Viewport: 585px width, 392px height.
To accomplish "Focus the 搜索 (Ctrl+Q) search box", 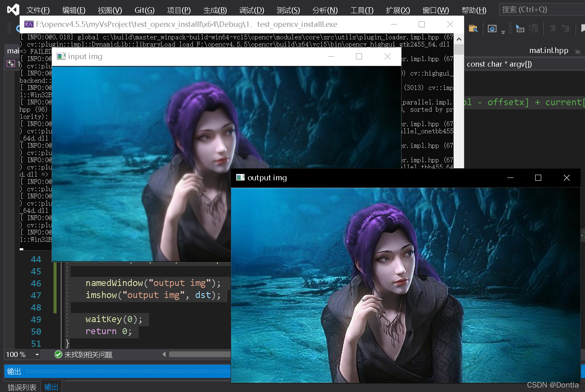I will pyautogui.click(x=542, y=9).
